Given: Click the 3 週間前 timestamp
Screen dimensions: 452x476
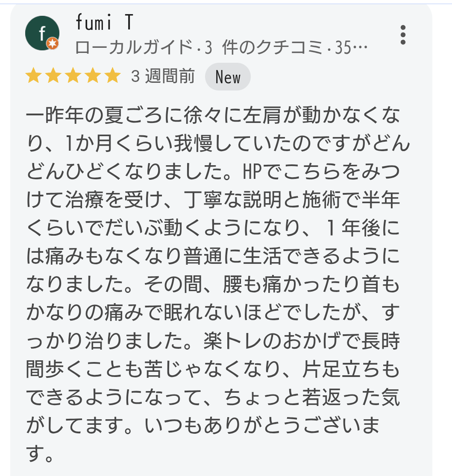Looking at the screenshot, I should [x=163, y=77].
